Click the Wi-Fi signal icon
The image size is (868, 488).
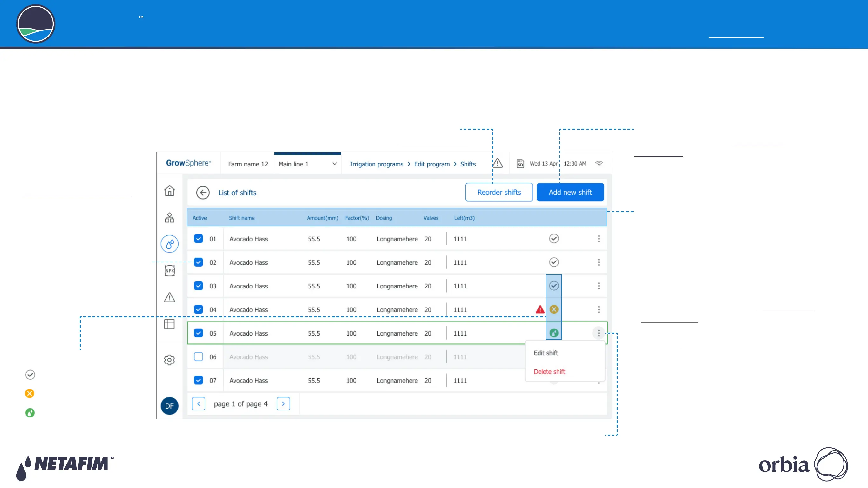(x=599, y=163)
